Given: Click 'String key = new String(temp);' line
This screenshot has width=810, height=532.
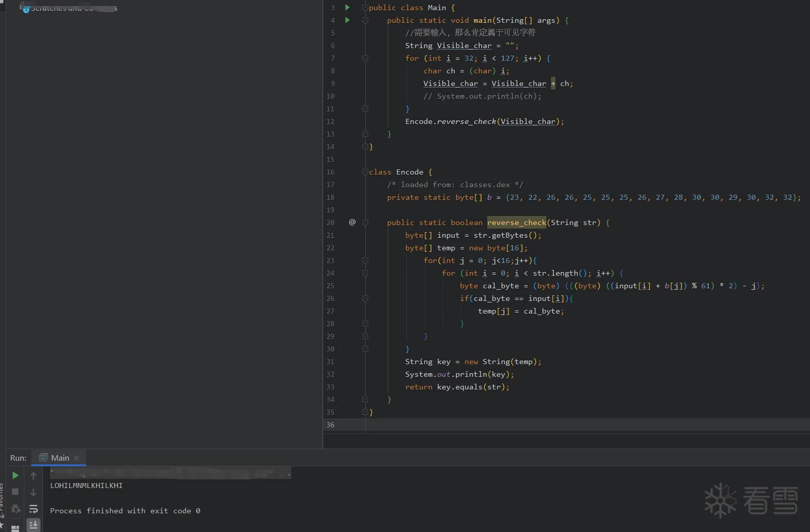Looking at the screenshot, I should (x=473, y=362).
